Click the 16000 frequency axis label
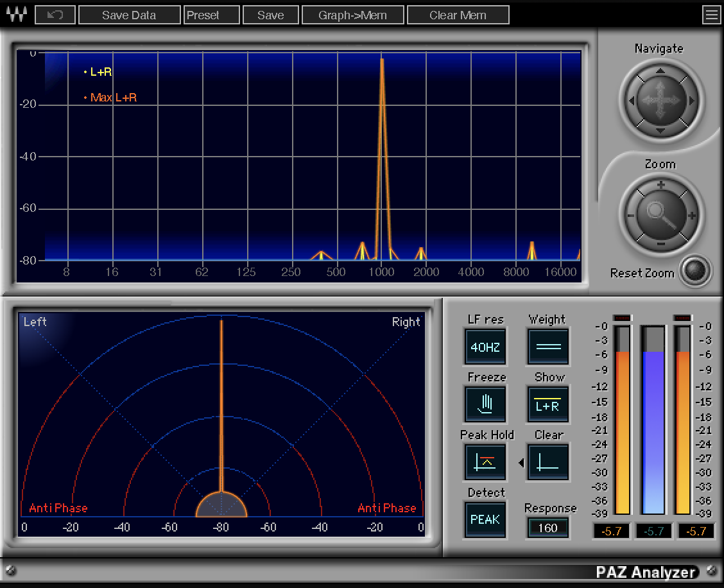The image size is (724, 588). pyautogui.click(x=560, y=272)
